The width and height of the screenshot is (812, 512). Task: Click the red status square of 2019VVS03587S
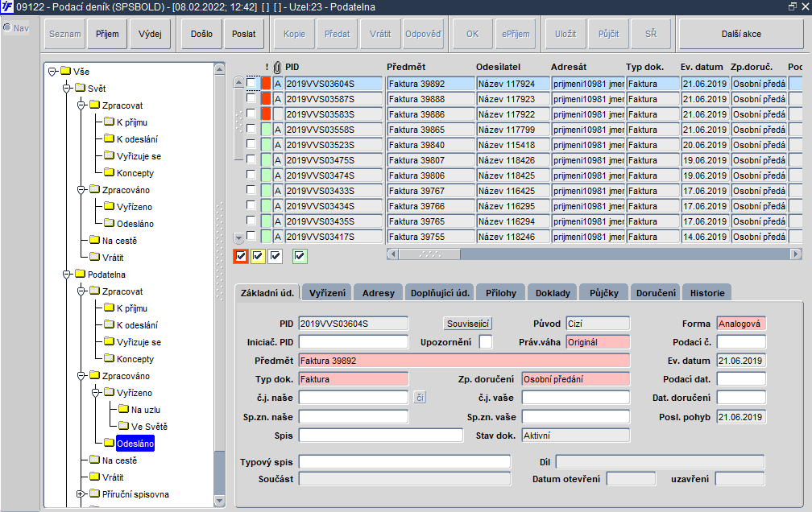pos(266,99)
